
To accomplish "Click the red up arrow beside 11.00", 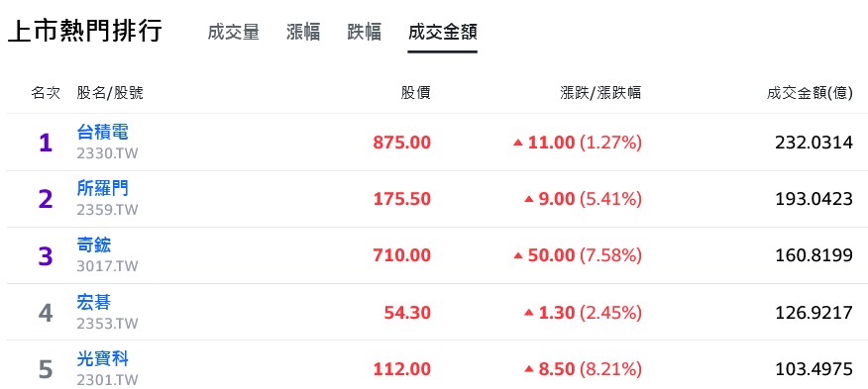I will click(x=518, y=143).
